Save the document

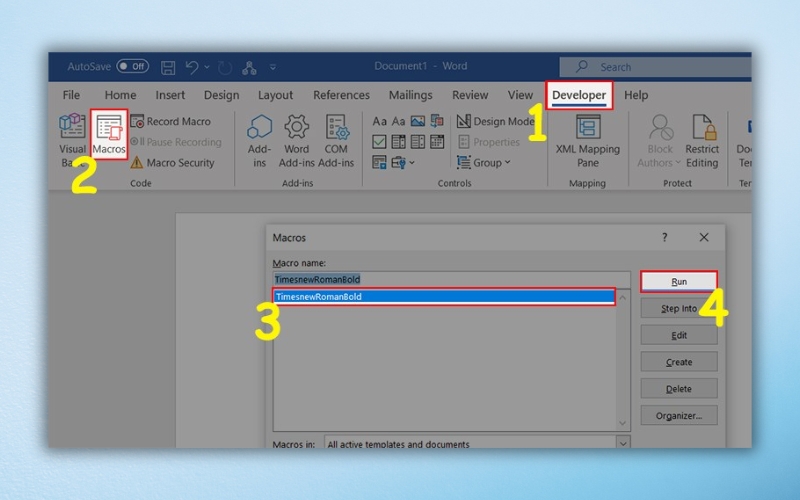pyautogui.click(x=168, y=67)
